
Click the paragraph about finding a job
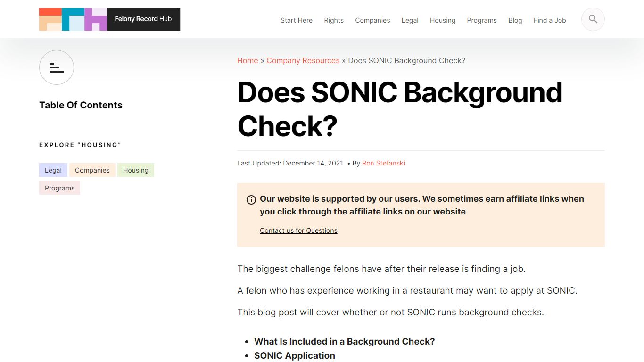tap(381, 269)
